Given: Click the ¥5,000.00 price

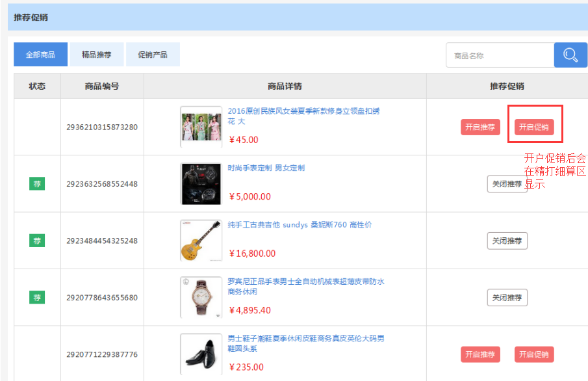Looking at the screenshot, I should click(x=249, y=197).
